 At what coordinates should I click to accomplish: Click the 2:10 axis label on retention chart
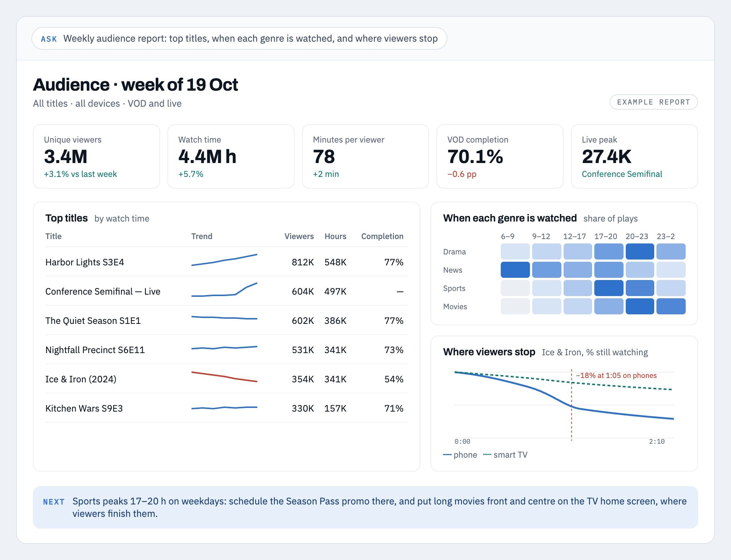coord(657,442)
